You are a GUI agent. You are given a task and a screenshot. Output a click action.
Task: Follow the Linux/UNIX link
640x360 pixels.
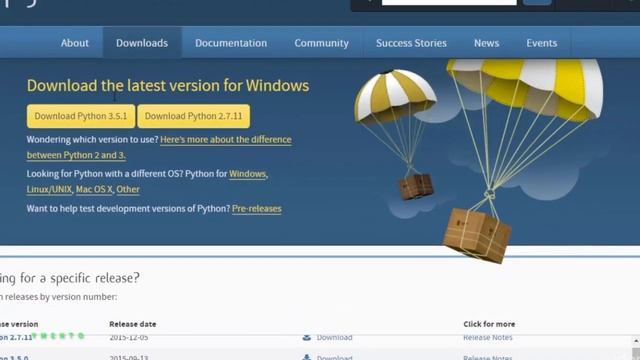(49, 189)
